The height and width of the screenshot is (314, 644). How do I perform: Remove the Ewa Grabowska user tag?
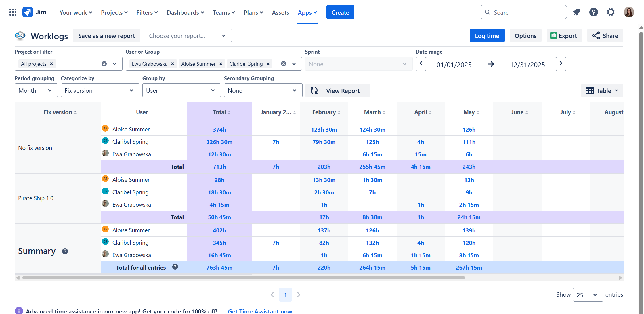tap(173, 64)
